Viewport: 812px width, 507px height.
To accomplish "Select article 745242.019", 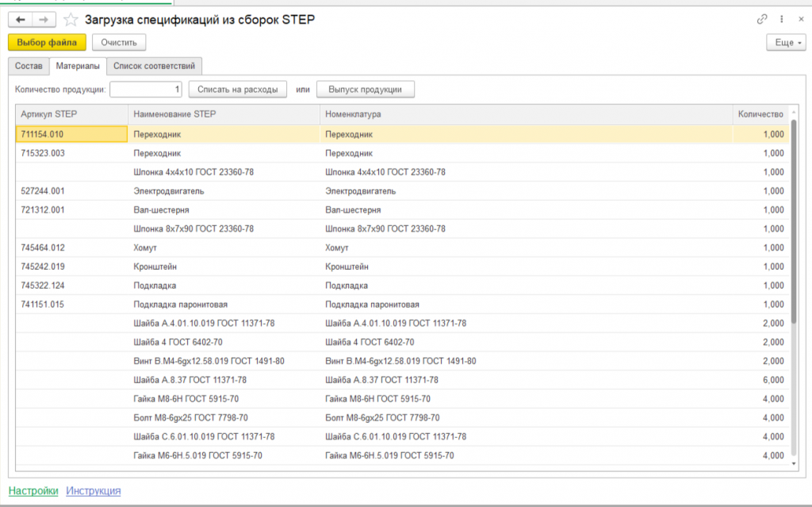I will click(71, 267).
